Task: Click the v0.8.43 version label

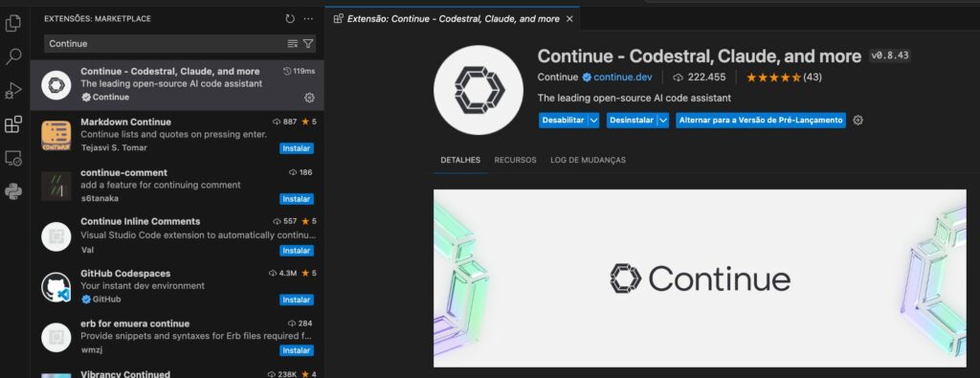Action: pyautogui.click(x=890, y=56)
